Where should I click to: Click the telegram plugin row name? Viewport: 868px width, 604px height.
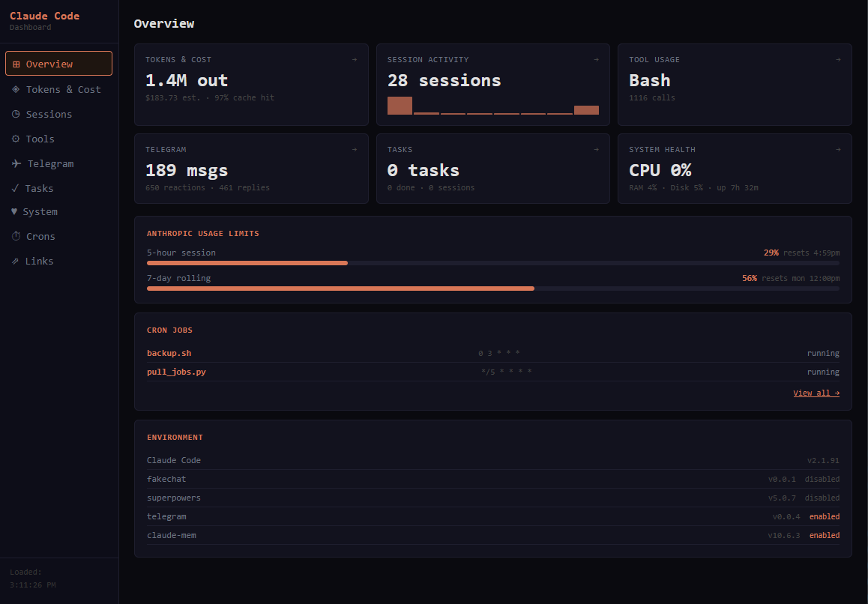[x=166, y=516]
